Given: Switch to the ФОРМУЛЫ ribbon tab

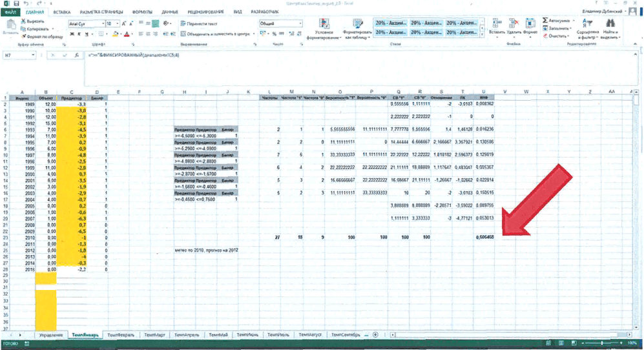Looking at the screenshot, I should (x=142, y=12).
